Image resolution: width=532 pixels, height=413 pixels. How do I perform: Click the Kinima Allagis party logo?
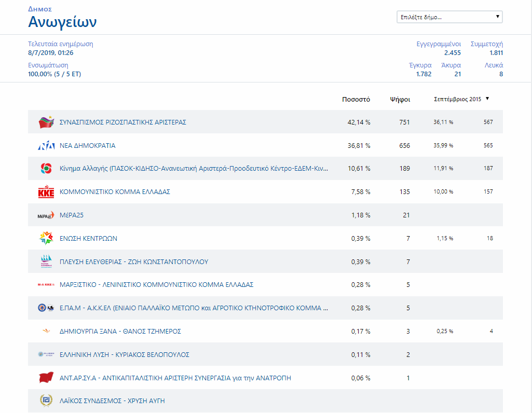point(46,169)
